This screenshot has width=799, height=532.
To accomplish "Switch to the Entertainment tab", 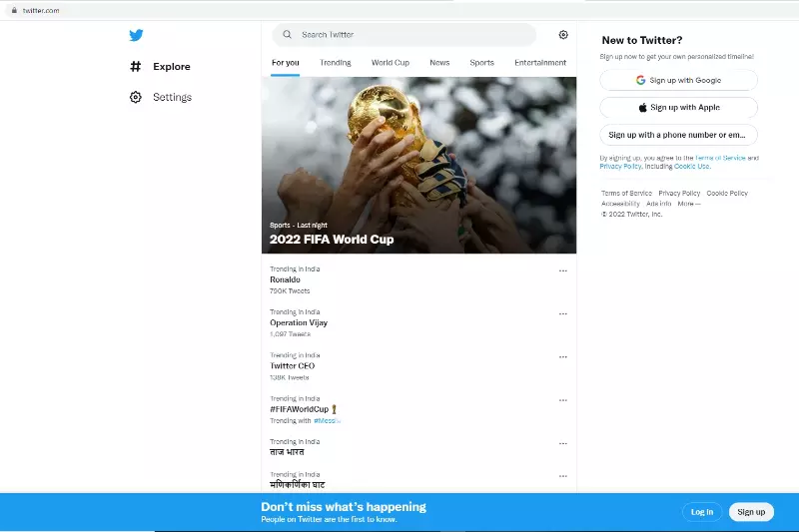I will [x=540, y=63].
